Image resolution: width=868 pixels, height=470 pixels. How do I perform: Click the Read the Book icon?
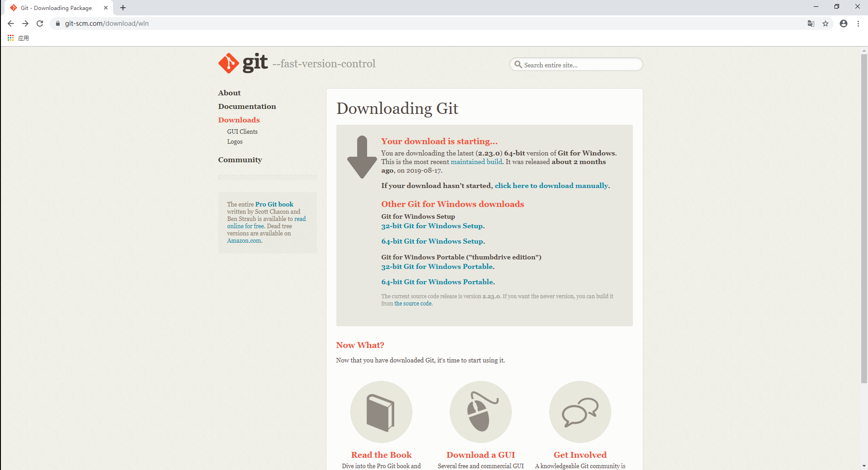point(381,412)
